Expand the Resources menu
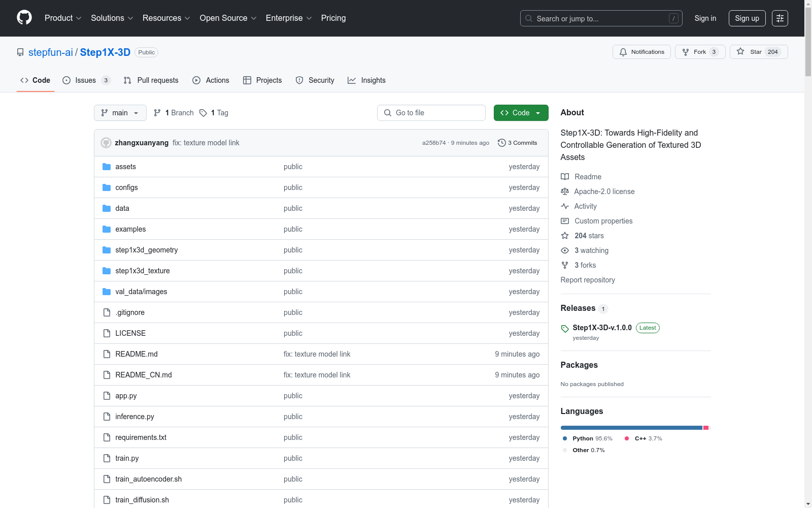 tap(166, 18)
